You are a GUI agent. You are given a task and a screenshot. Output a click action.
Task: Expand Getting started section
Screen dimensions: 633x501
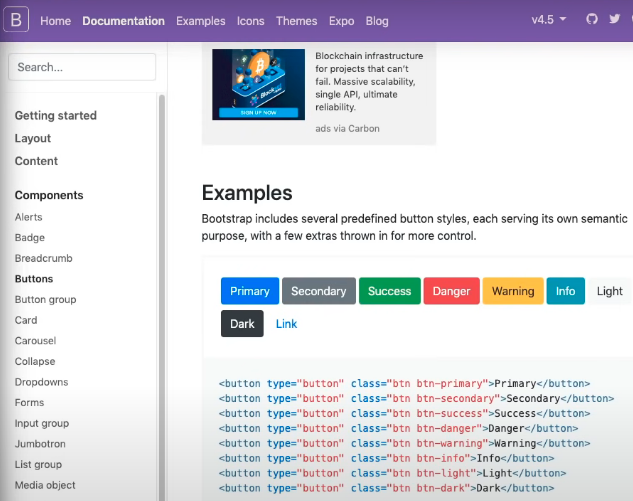point(56,115)
